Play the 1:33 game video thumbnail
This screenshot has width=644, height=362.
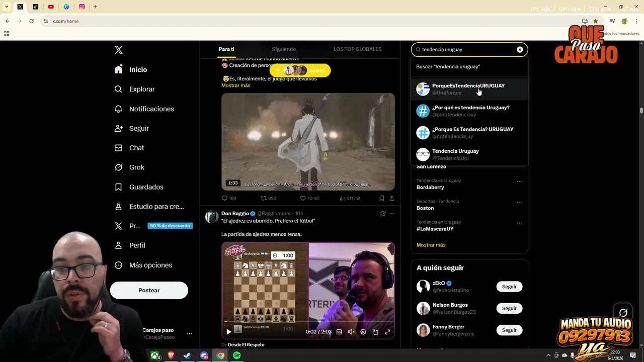pos(308,141)
